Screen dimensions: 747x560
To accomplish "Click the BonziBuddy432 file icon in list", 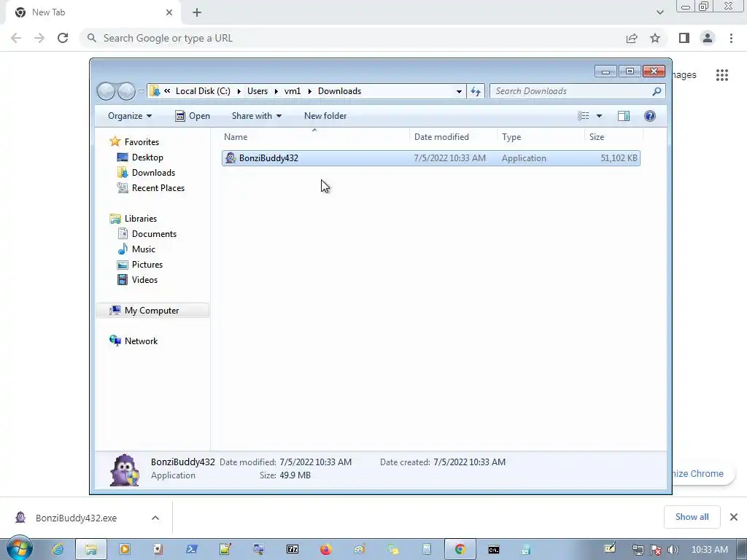I will click(x=231, y=158).
